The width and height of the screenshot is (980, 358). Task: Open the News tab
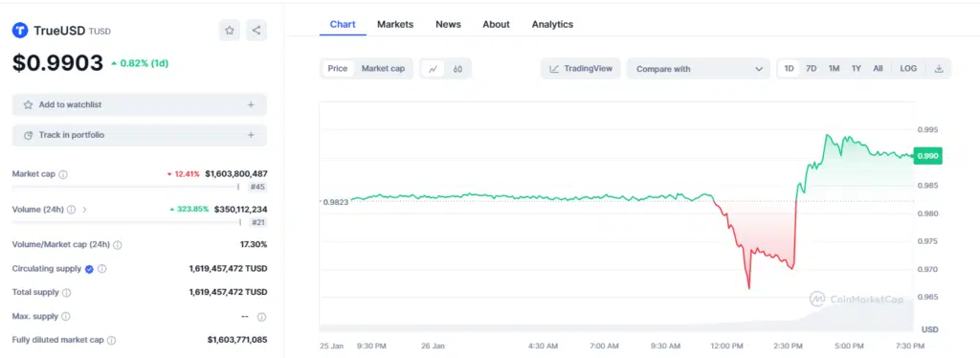[x=448, y=24]
